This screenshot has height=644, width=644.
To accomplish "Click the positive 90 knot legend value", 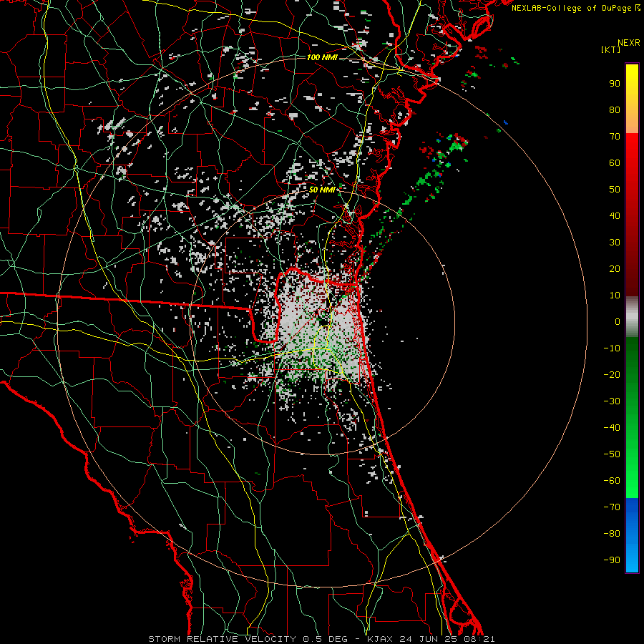I will (615, 84).
